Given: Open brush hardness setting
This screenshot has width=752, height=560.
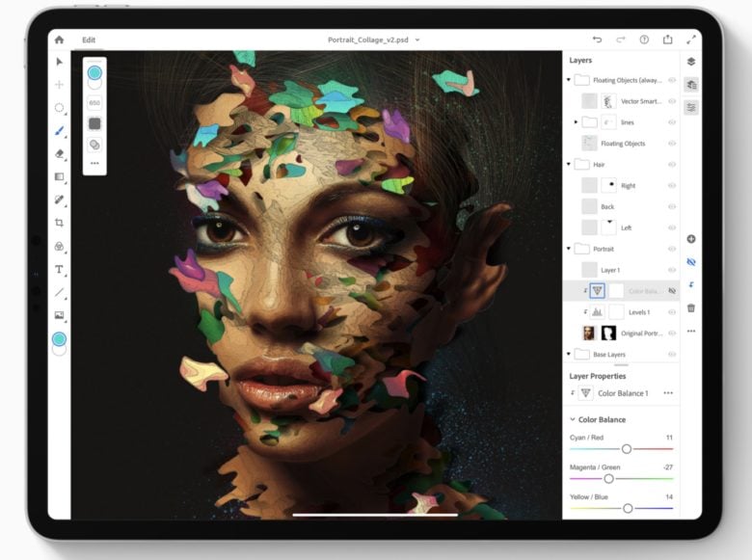Looking at the screenshot, I should click(94, 123).
